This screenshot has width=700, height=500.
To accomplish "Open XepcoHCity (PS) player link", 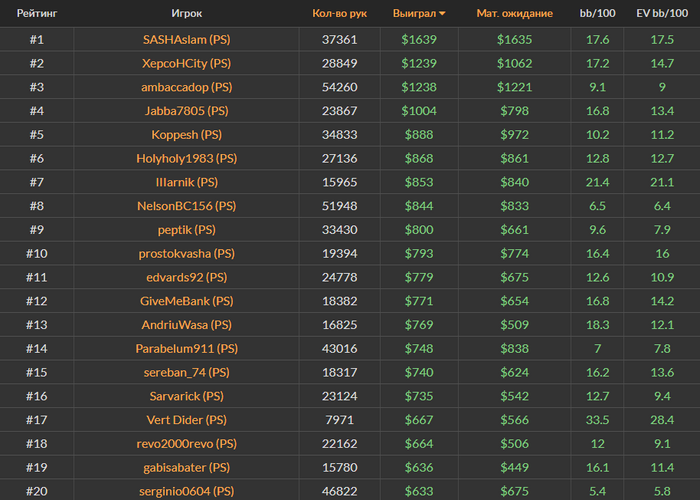I will (187, 63).
